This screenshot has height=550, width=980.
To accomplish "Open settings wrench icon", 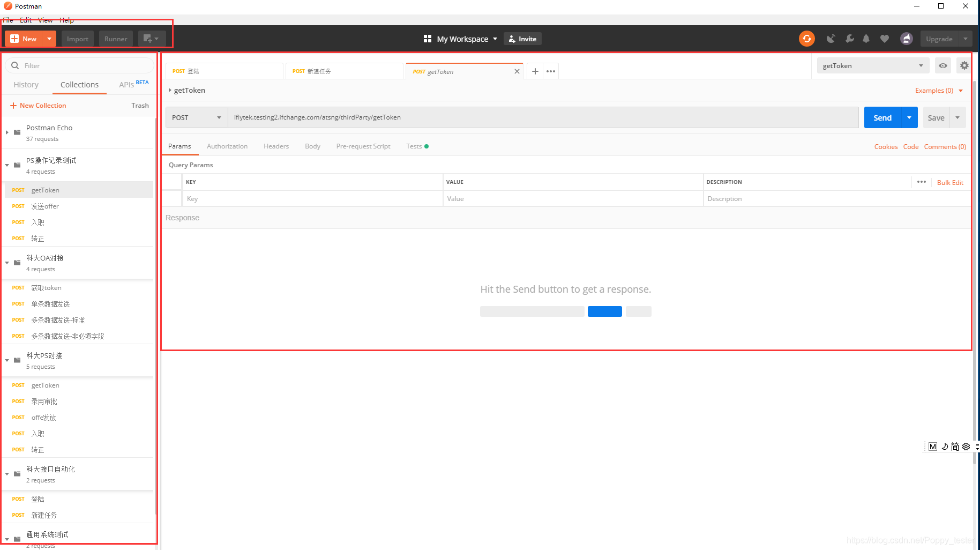I will point(849,39).
